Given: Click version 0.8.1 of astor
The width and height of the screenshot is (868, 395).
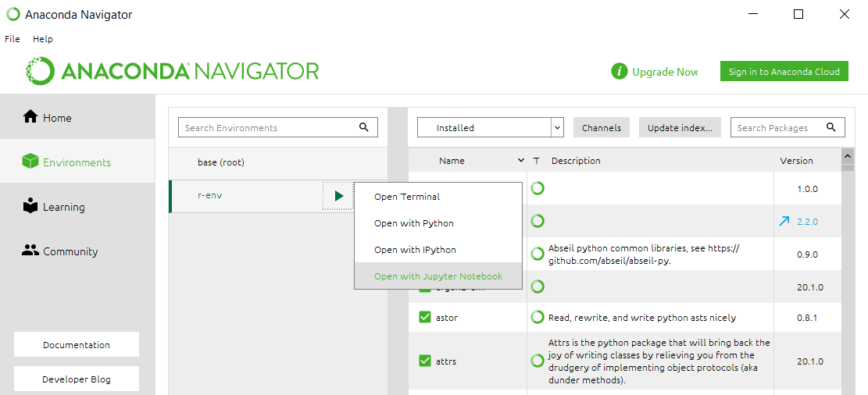Looking at the screenshot, I should click(807, 318).
